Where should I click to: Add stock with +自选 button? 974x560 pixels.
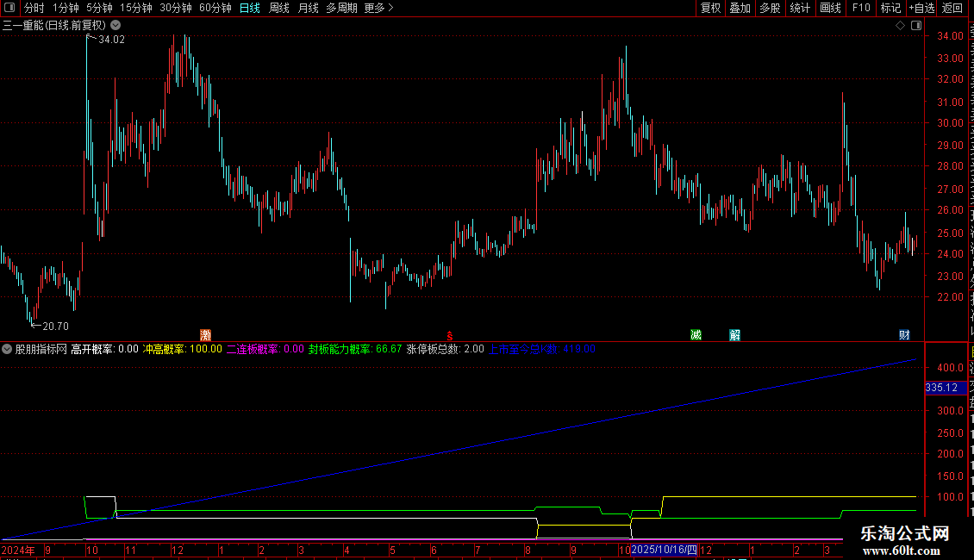pyautogui.click(x=921, y=8)
